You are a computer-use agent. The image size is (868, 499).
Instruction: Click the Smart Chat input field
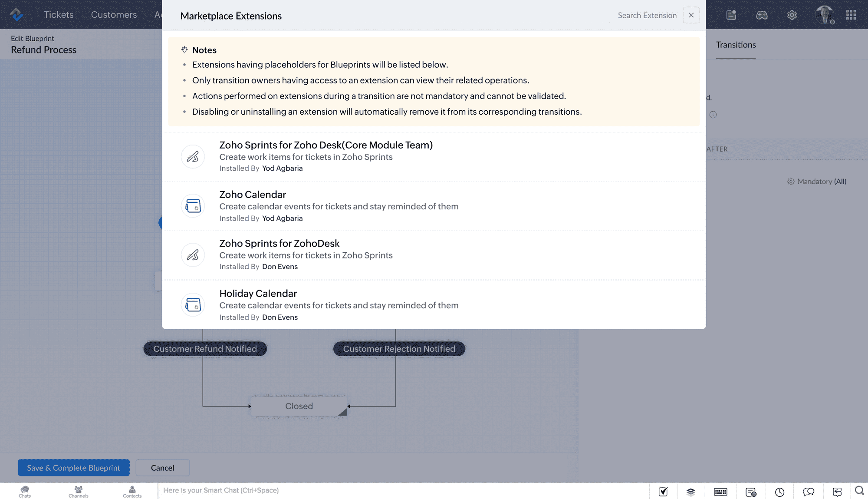[x=404, y=491]
